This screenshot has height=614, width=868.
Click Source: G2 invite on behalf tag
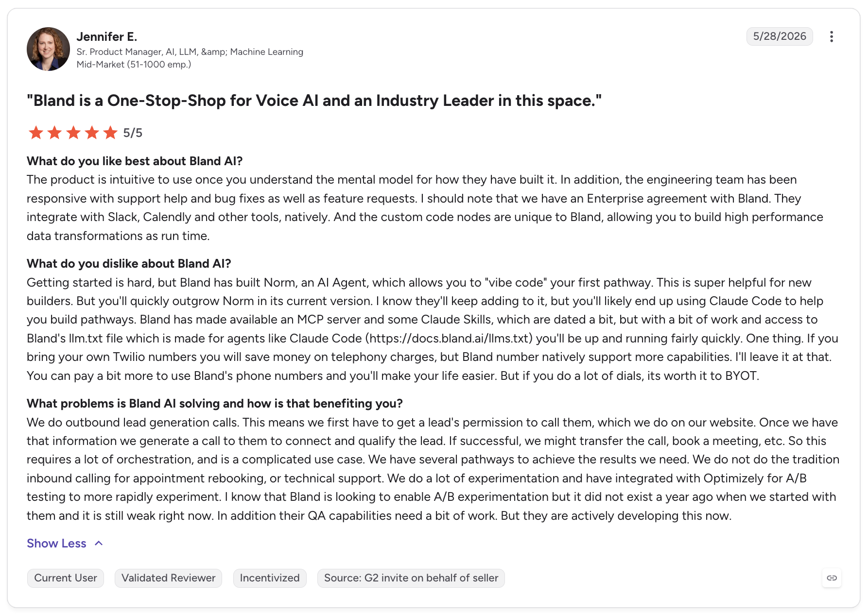411,578
